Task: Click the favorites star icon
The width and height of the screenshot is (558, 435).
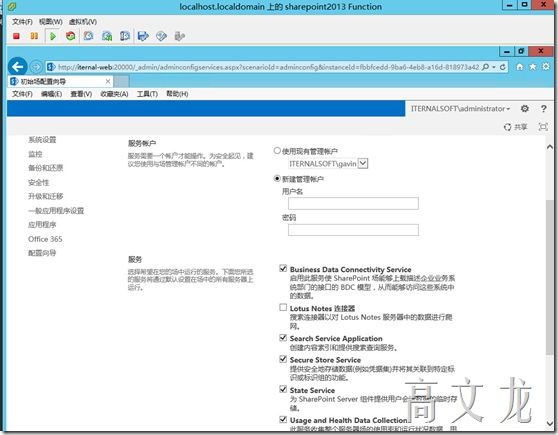Action: 533,67
